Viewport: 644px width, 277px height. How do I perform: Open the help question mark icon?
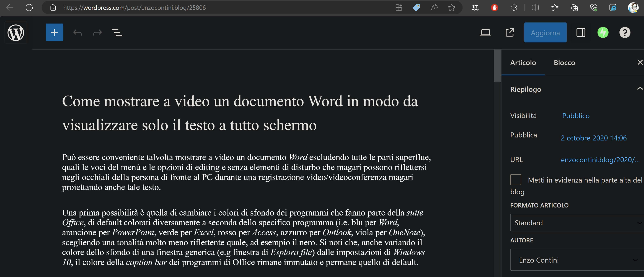(x=625, y=32)
